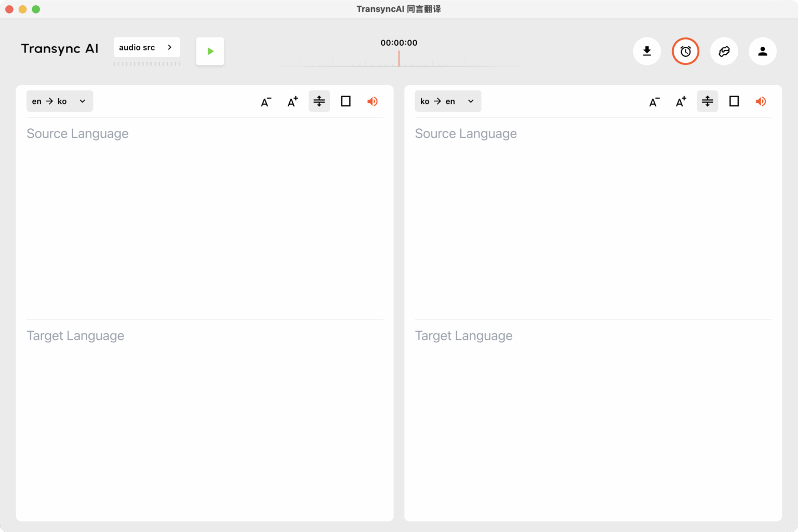The image size is (798, 532).
Task: Click the red timeline playhead marker
Action: pos(399,58)
